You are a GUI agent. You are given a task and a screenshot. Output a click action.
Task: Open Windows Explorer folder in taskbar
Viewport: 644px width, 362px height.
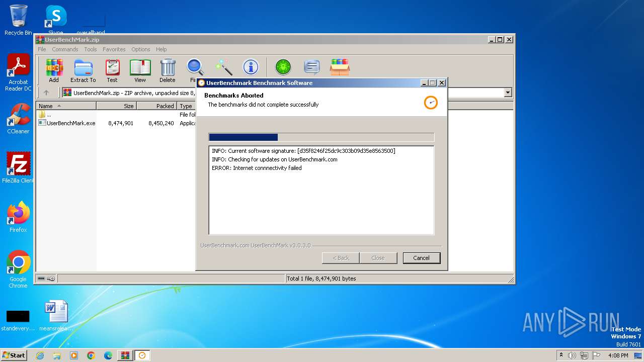[57, 355]
